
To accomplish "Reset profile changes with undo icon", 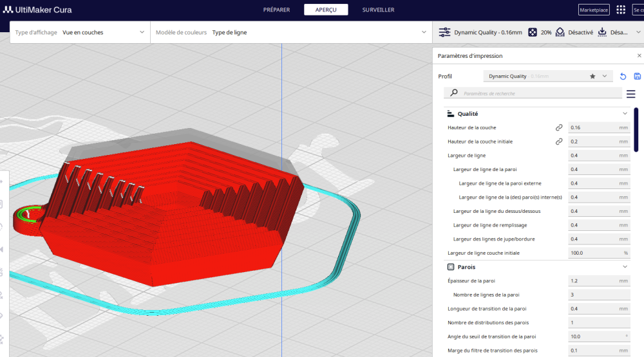I will point(623,77).
